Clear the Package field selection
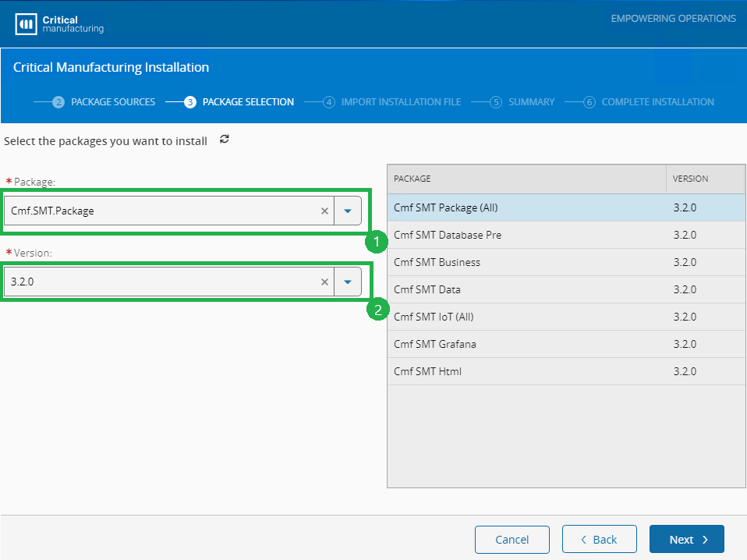The height and width of the screenshot is (560, 747). click(x=324, y=211)
